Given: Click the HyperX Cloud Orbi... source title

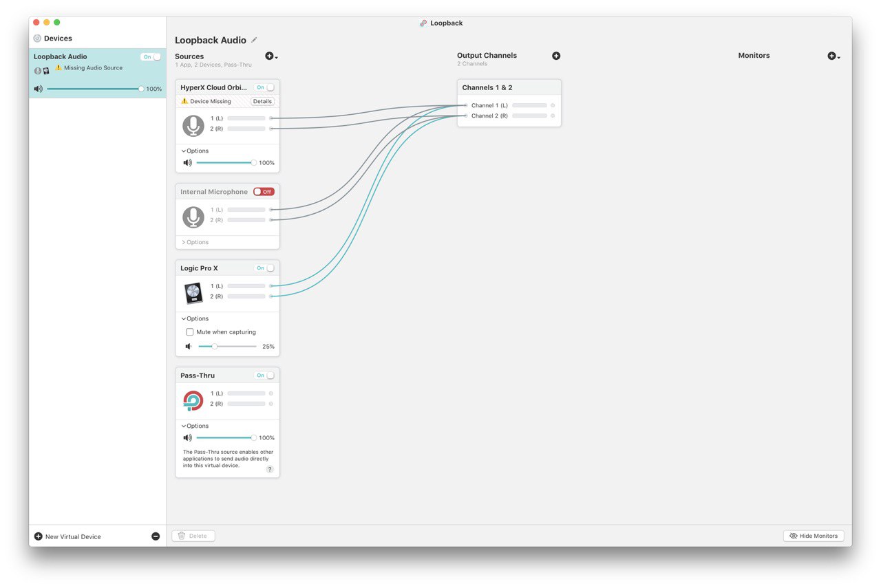Looking at the screenshot, I should (x=213, y=87).
